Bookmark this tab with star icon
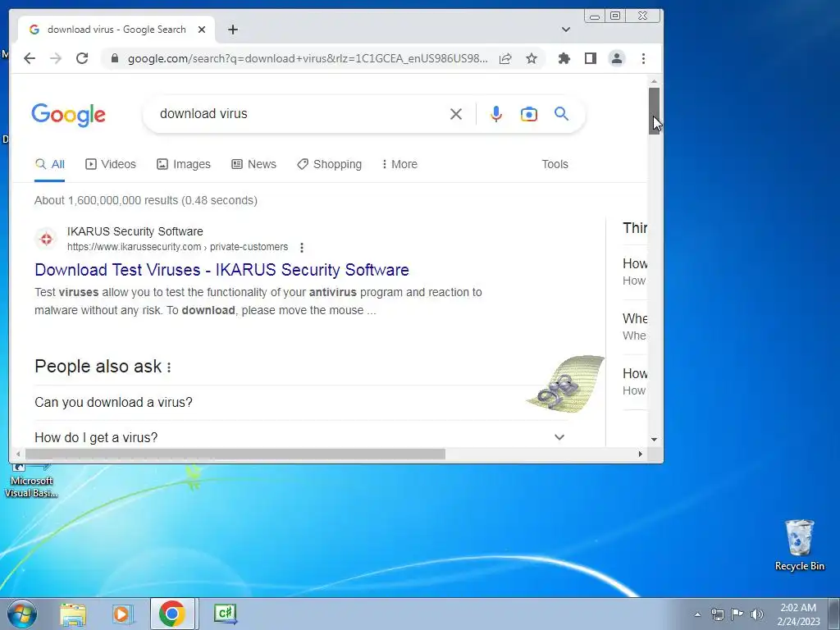 coord(532,58)
